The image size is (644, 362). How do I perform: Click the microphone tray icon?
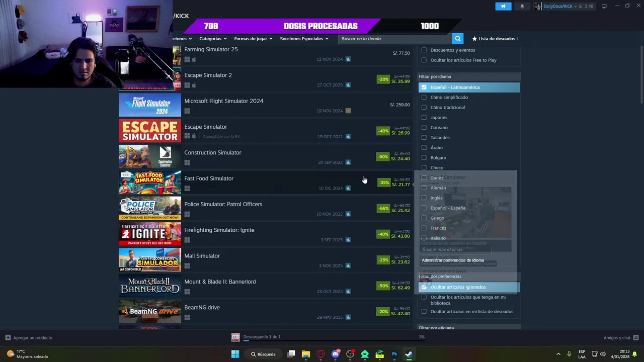tap(569, 354)
